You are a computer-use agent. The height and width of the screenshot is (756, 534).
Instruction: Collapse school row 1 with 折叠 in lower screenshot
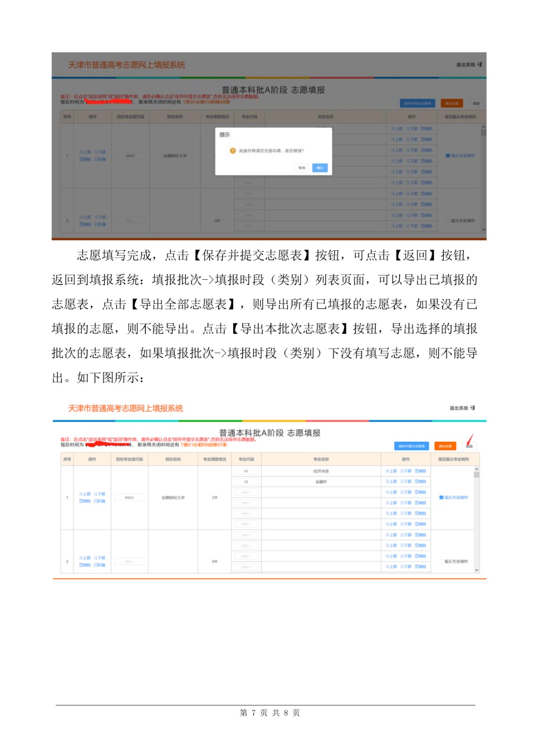[100, 501]
